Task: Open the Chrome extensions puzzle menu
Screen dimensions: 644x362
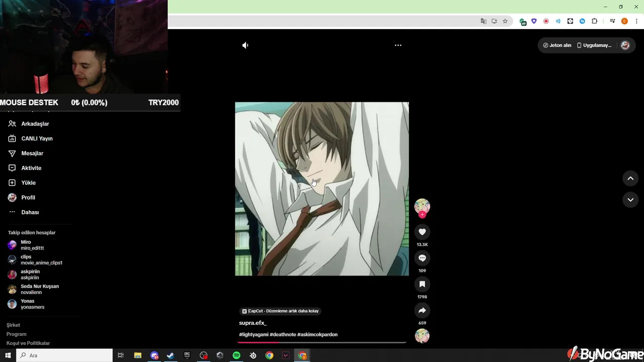Action: [594, 21]
